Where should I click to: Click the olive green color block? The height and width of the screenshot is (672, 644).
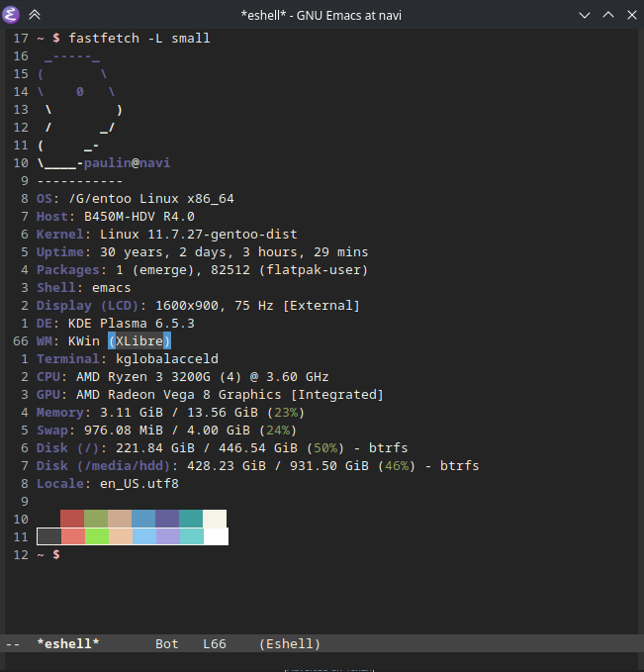(x=96, y=519)
